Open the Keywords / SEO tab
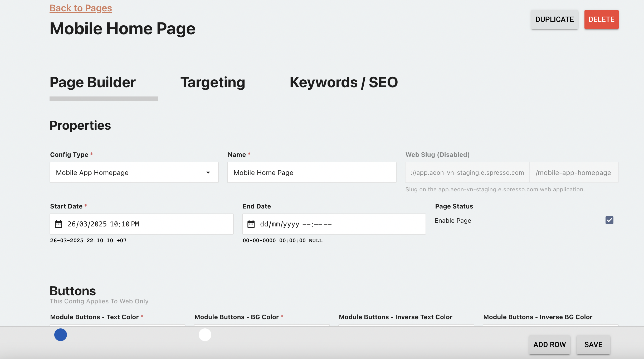The width and height of the screenshot is (644, 359). 344,82
